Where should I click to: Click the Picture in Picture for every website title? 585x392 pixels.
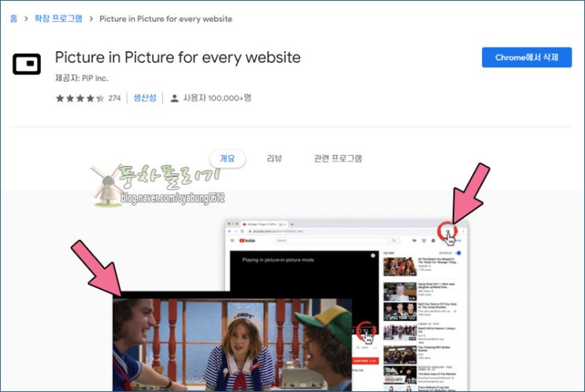178,57
